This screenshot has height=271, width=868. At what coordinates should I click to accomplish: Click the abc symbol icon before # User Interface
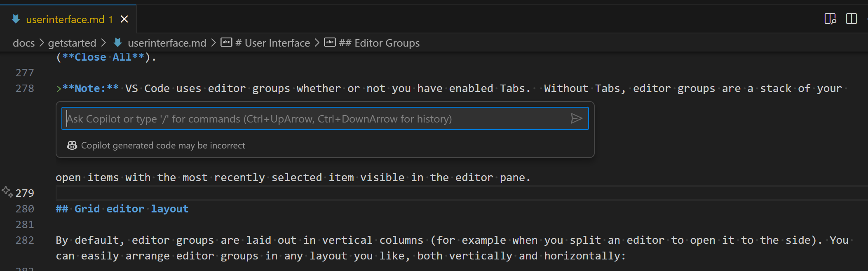pos(226,42)
